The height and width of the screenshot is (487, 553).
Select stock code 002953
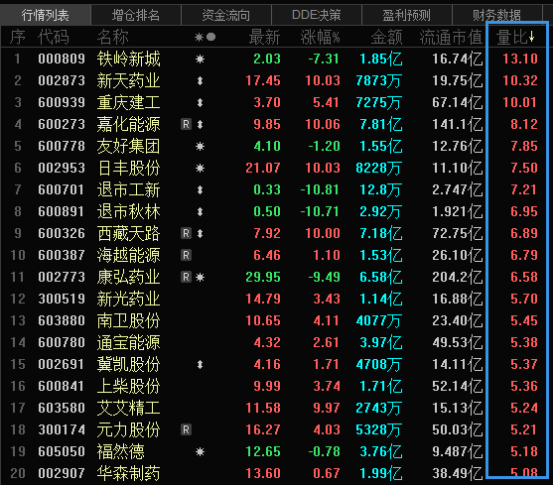[x=62, y=168]
